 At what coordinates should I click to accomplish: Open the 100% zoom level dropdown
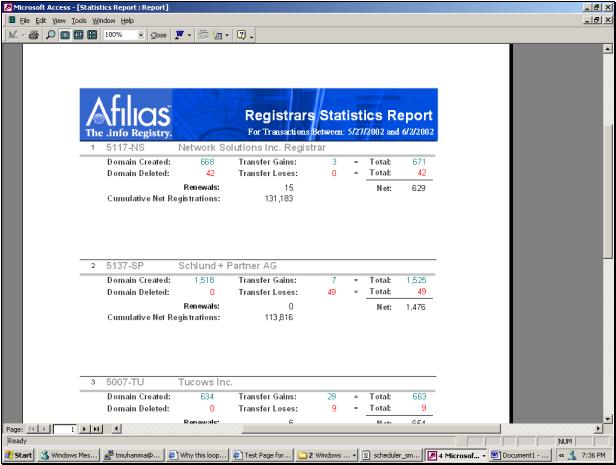141,35
